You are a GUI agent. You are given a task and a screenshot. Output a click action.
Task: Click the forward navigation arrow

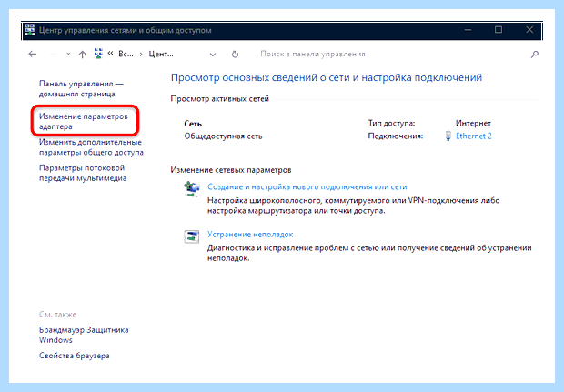[52, 55]
